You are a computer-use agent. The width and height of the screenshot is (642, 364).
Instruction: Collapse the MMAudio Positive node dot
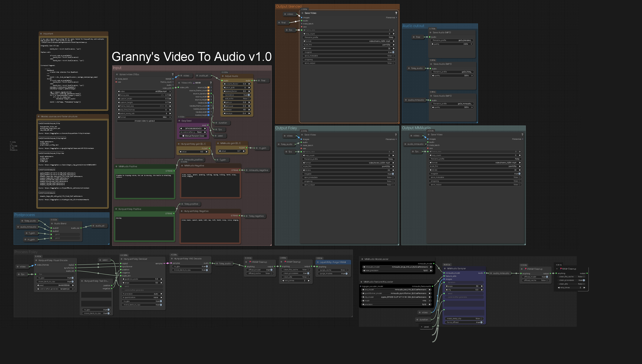pyautogui.click(x=116, y=166)
